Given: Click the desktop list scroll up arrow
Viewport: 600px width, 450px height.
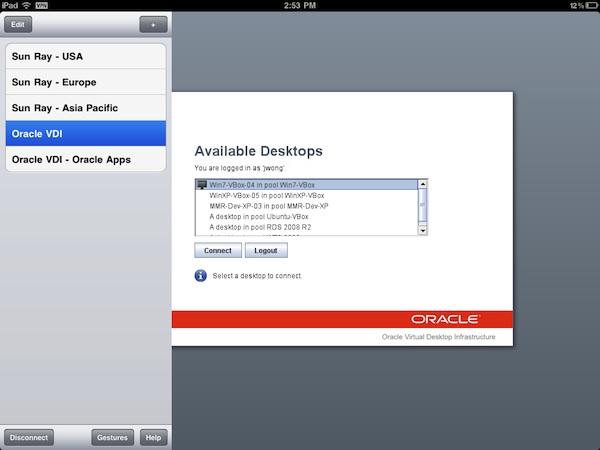Looking at the screenshot, I should (422, 184).
